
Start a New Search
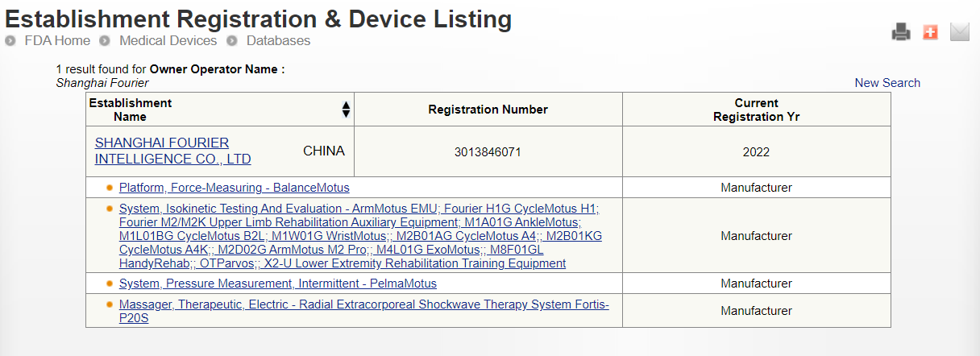(x=887, y=83)
